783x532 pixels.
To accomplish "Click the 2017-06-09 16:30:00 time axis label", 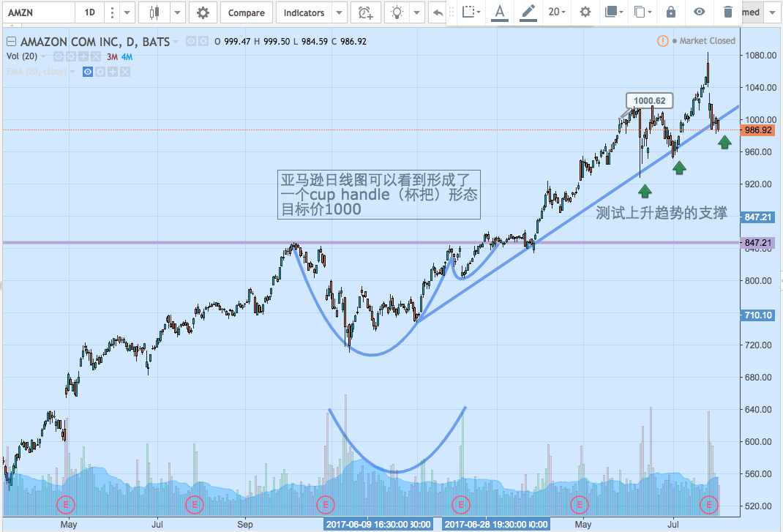I will tap(378, 525).
